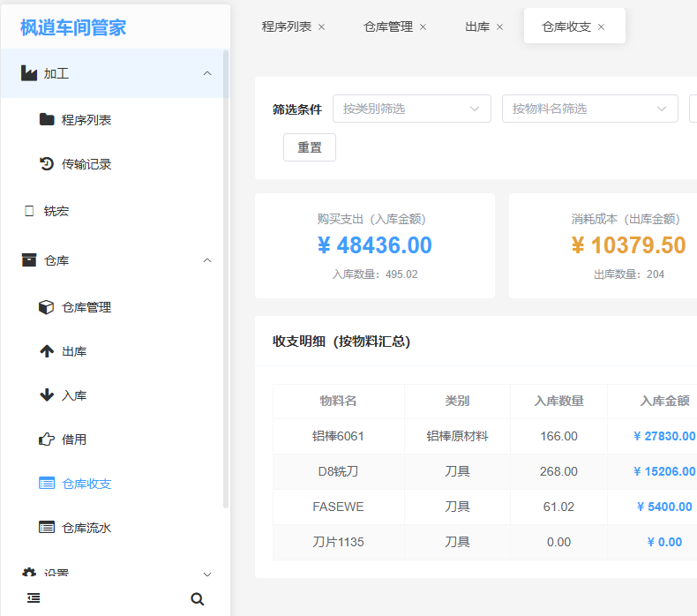The image size is (697, 616).
Task: Click the 收支明细 (按物料汇总) heading
Action: 341,342
